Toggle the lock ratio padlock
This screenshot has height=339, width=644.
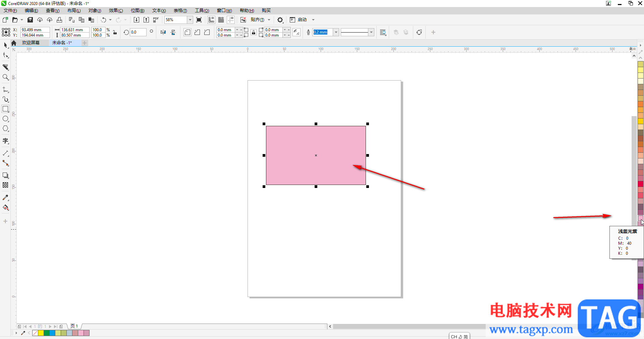coord(115,32)
